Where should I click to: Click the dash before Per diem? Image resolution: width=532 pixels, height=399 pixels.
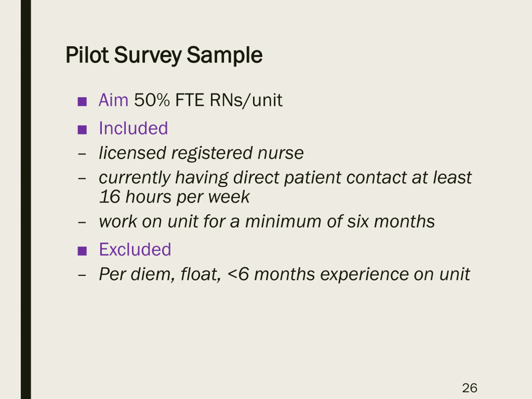point(82,275)
